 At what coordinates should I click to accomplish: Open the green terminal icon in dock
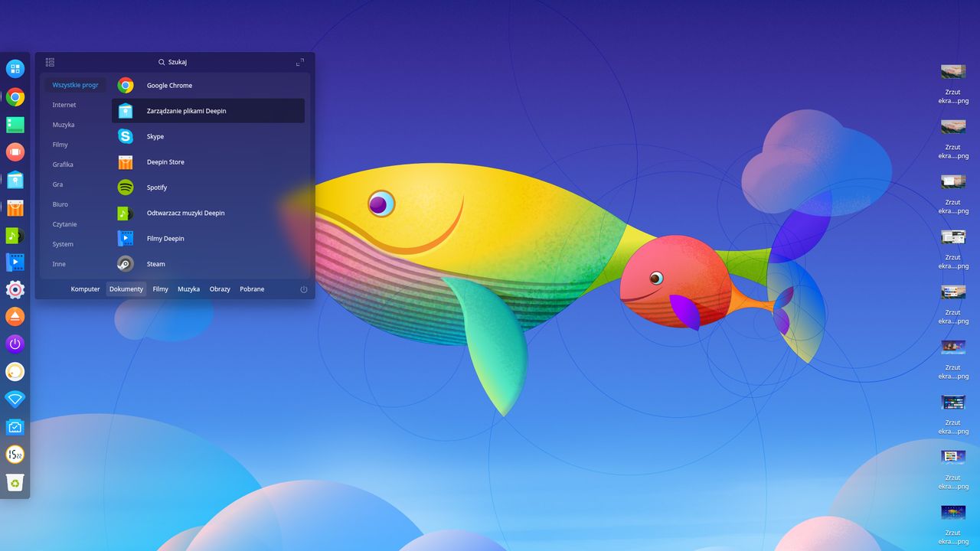pyautogui.click(x=15, y=125)
